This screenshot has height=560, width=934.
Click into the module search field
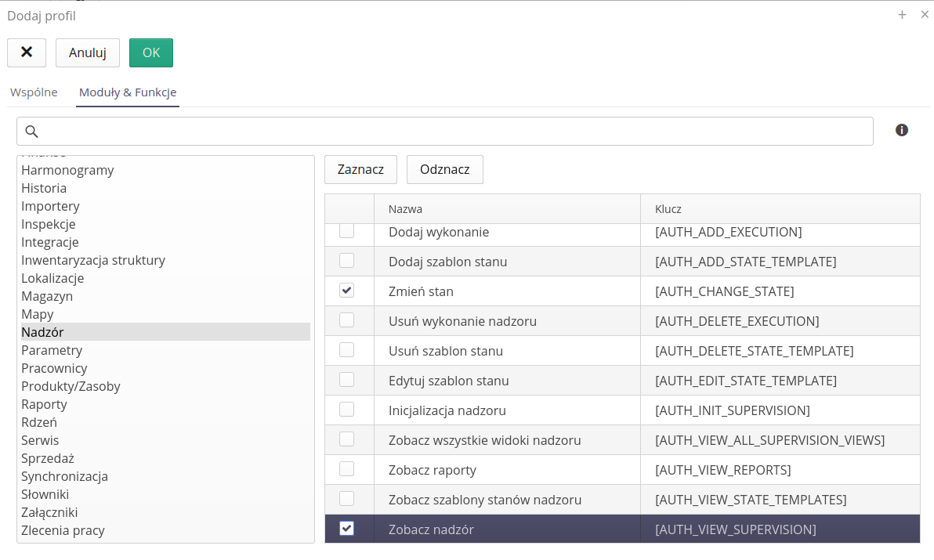click(454, 132)
